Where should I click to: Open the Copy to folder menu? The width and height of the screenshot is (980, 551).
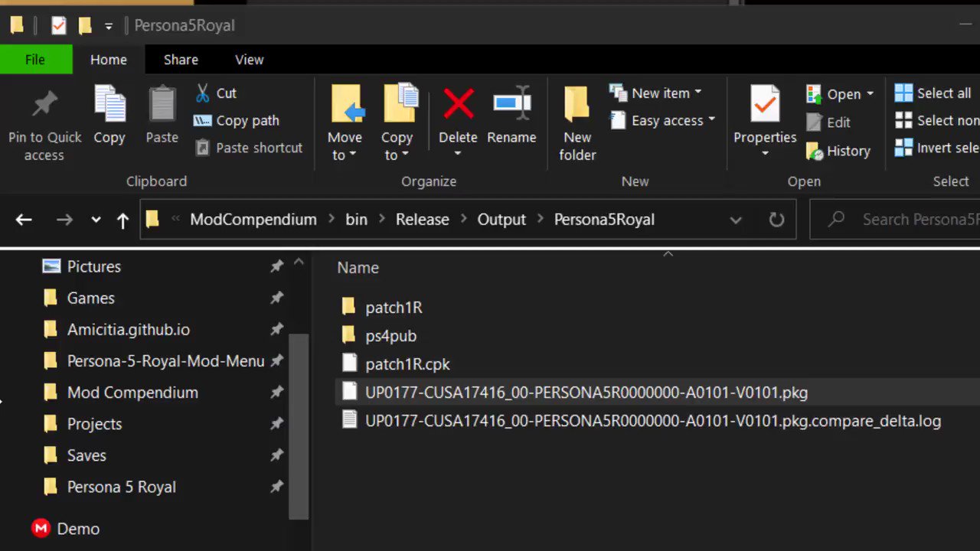(397, 124)
